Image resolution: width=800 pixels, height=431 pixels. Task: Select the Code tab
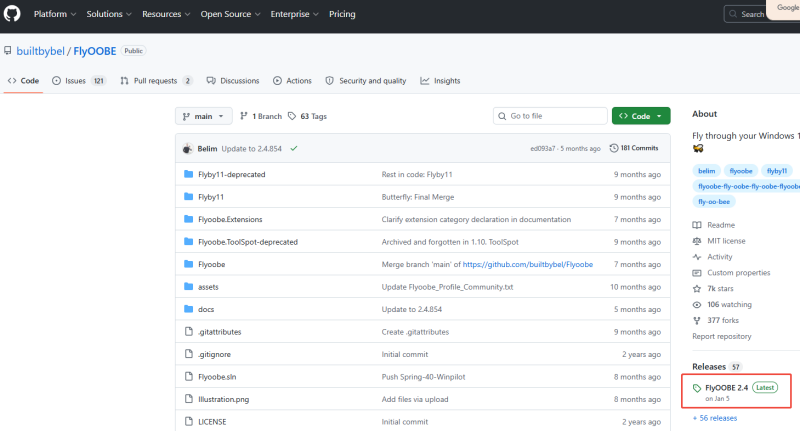tap(23, 81)
